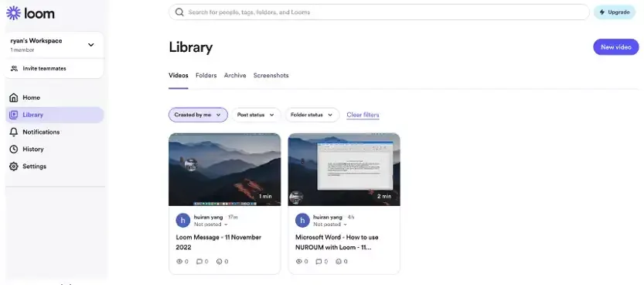
Task: Click comments icon on Loom Message card
Action: pos(199,262)
